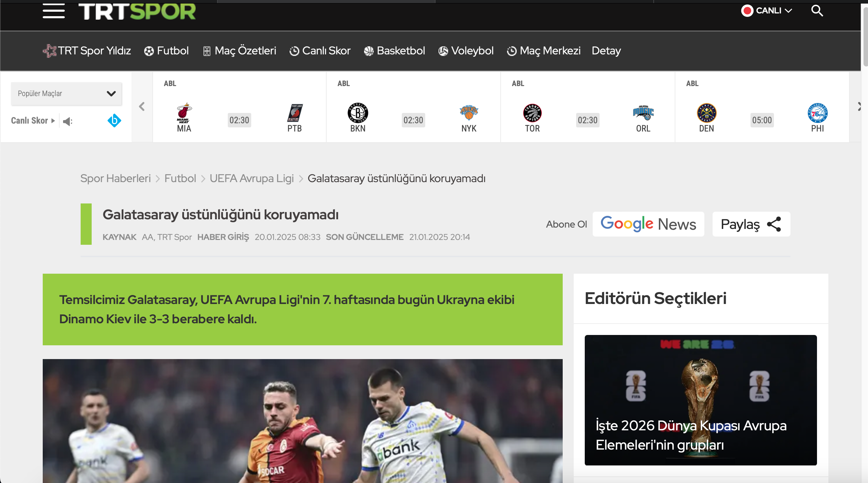Click the PHI team abbreviation
The image size is (868, 483).
[818, 128]
